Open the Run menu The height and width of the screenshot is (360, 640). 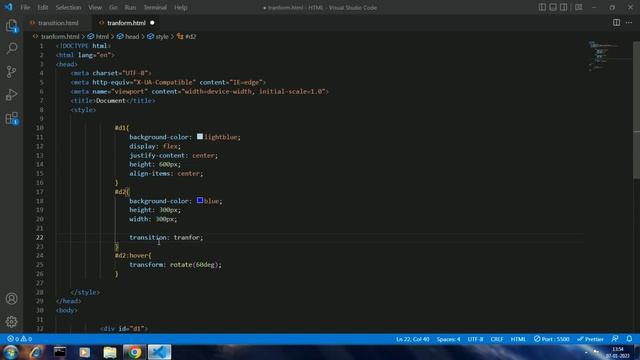click(130, 7)
